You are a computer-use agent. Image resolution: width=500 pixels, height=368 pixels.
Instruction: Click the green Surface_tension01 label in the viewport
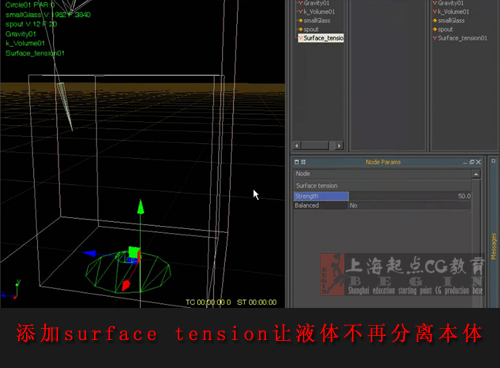pyautogui.click(x=35, y=53)
